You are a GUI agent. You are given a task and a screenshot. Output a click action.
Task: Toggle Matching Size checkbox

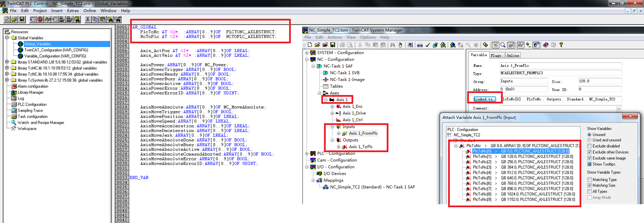[589, 185]
